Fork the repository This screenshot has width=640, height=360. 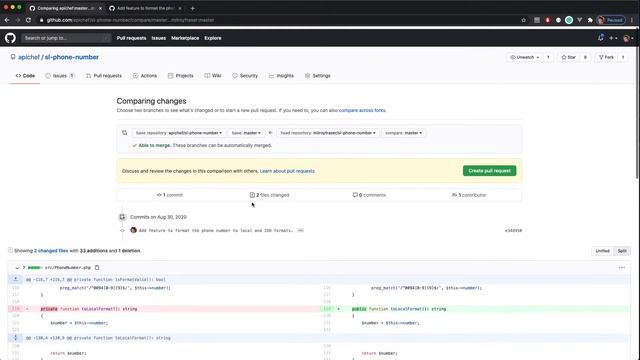click(606, 58)
